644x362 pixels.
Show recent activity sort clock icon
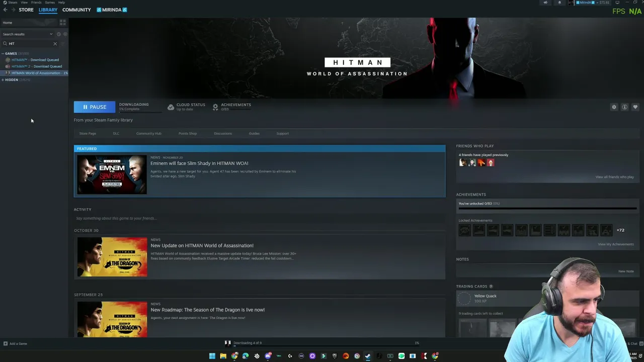coord(58,34)
